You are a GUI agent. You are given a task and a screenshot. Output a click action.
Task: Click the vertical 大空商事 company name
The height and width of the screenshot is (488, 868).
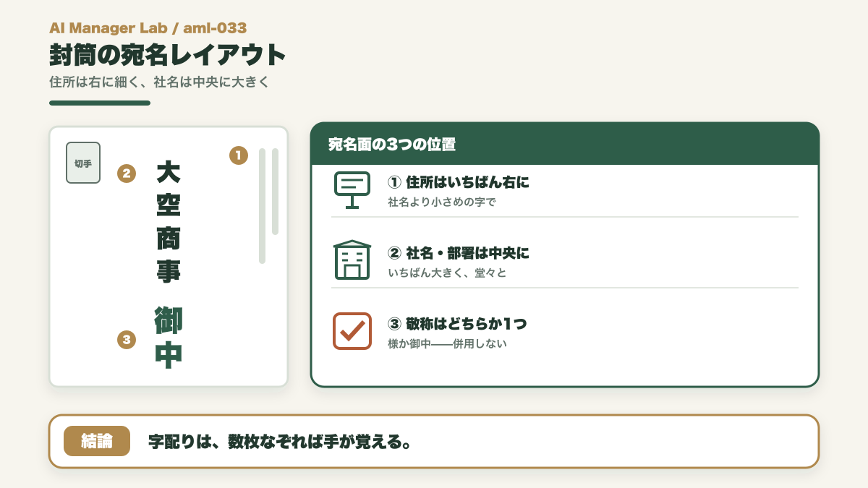169,221
